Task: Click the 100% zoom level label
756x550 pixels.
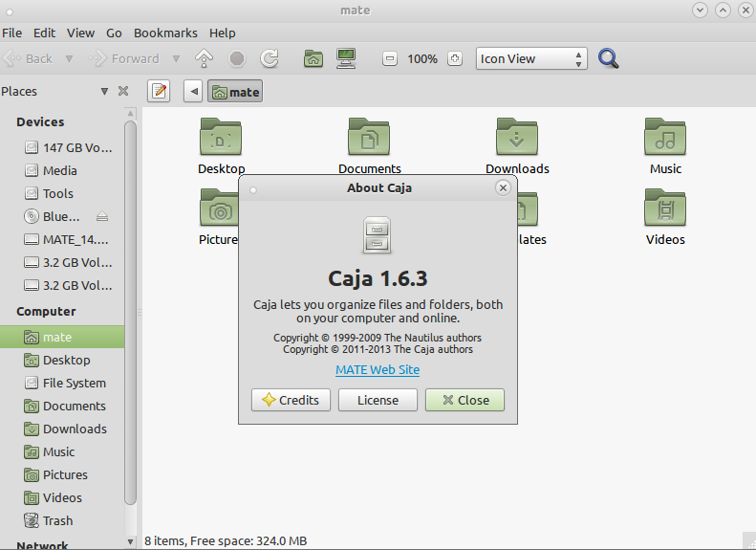Action: 422,59
